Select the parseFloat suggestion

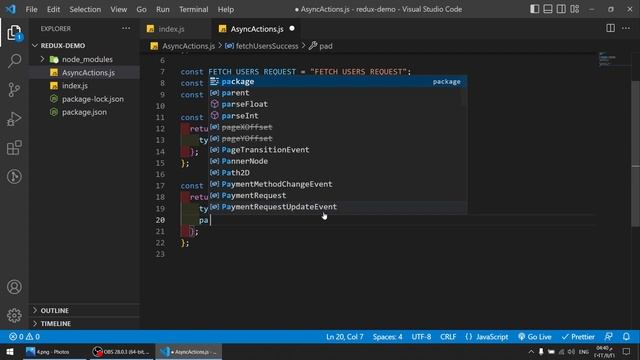(338, 104)
